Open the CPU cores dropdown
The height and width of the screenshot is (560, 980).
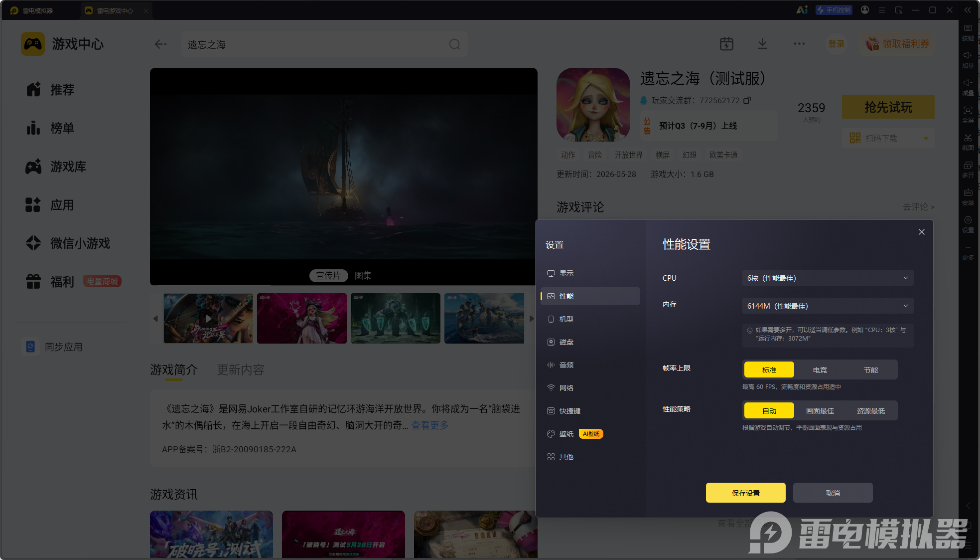point(828,278)
